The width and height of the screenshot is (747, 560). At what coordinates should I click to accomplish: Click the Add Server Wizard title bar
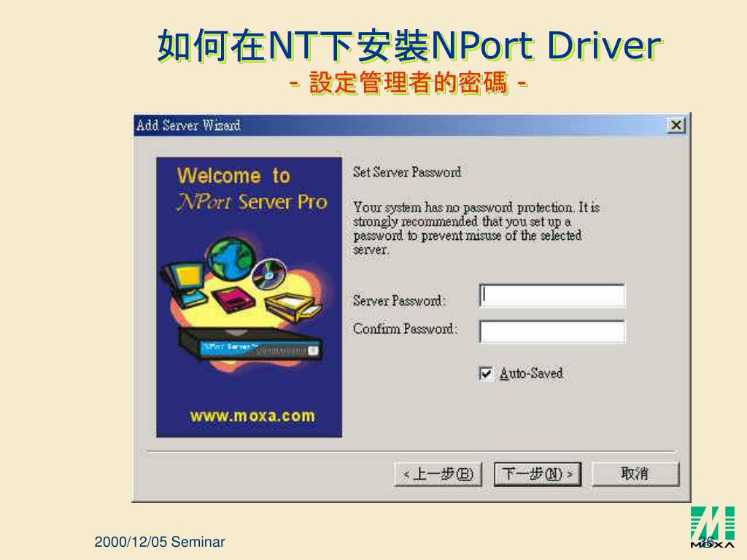point(400,125)
